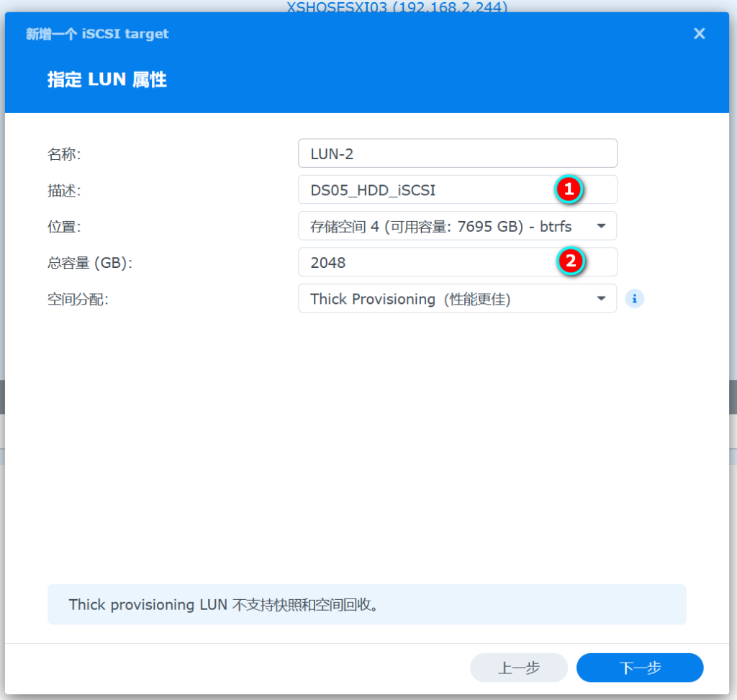Proceed with the 下一步 button

coord(639,668)
